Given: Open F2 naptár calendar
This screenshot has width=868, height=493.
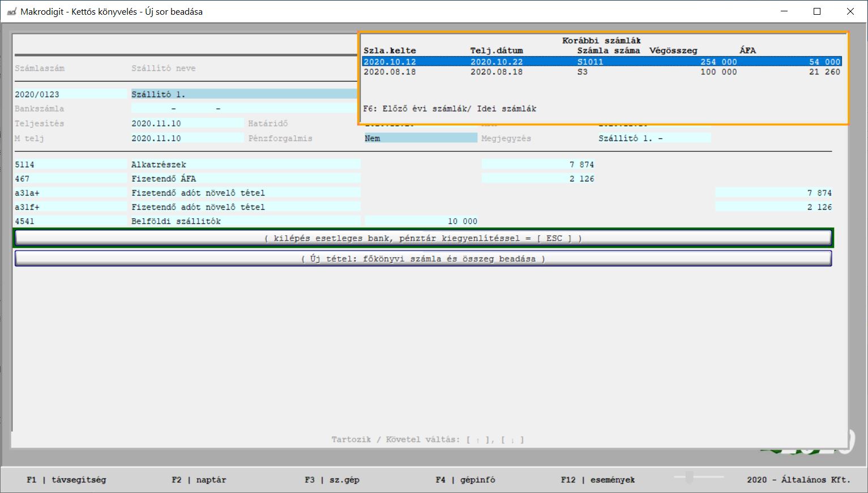Looking at the screenshot, I should [199, 479].
